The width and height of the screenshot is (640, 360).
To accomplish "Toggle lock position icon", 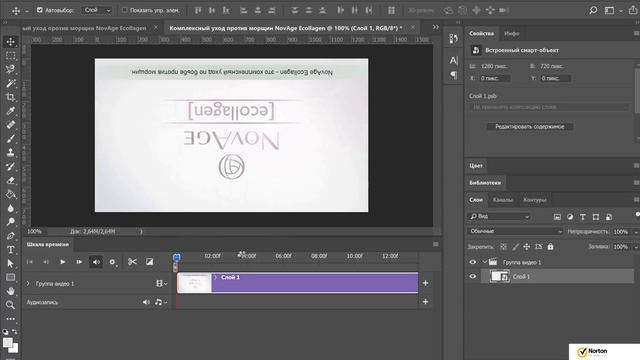I will tap(527, 247).
